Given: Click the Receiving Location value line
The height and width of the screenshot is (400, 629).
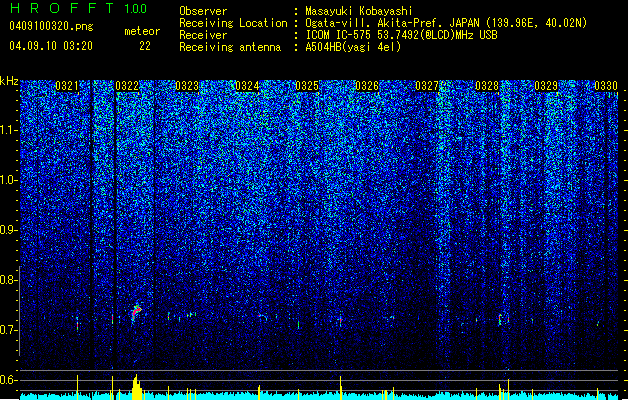Looking at the screenshot, I should [x=446, y=23].
